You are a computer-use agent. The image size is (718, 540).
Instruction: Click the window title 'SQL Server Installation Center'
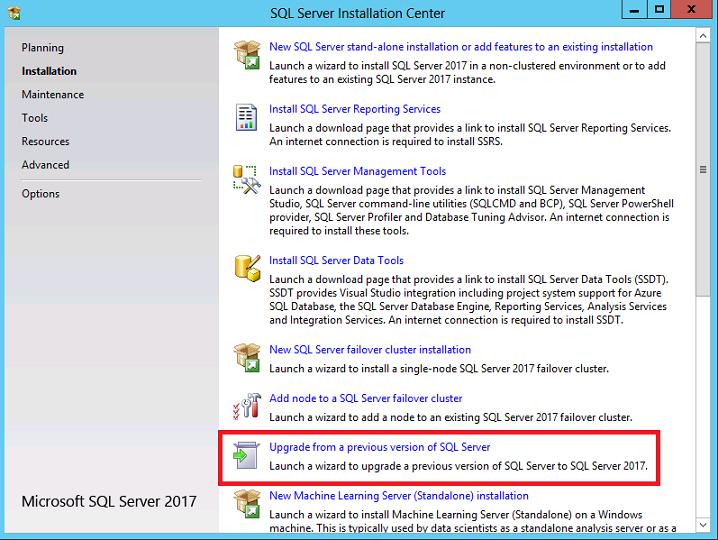[357, 13]
